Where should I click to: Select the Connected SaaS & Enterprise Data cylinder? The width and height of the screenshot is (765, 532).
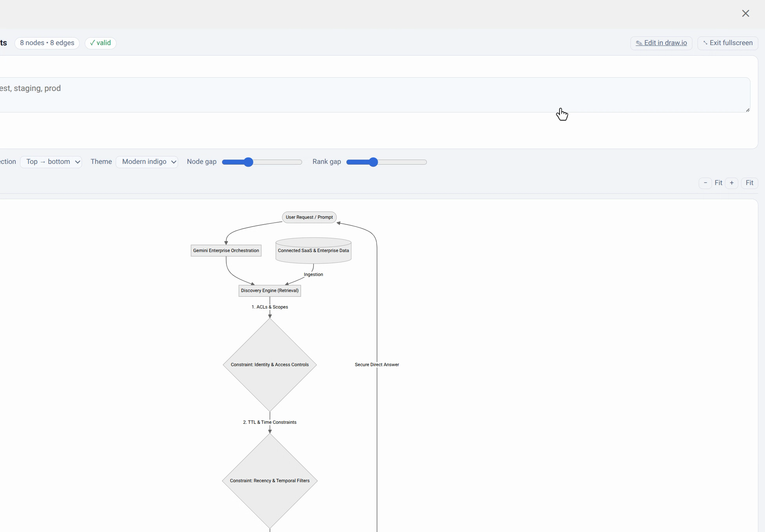(313, 250)
